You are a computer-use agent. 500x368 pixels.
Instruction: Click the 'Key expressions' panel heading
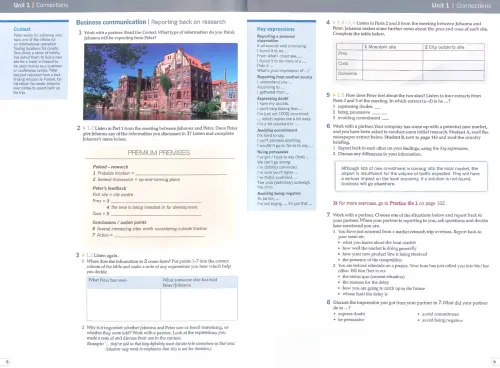click(x=276, y=29)
